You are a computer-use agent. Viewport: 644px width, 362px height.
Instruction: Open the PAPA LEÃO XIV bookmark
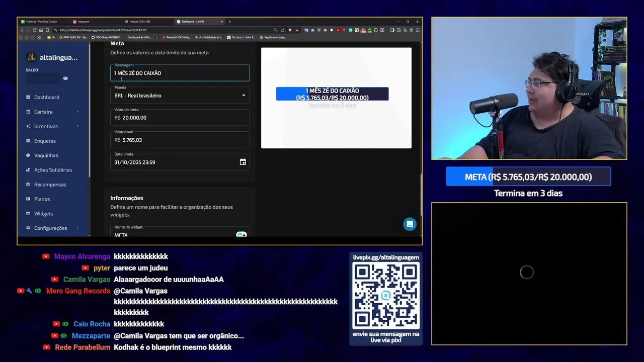pos(74,37)
